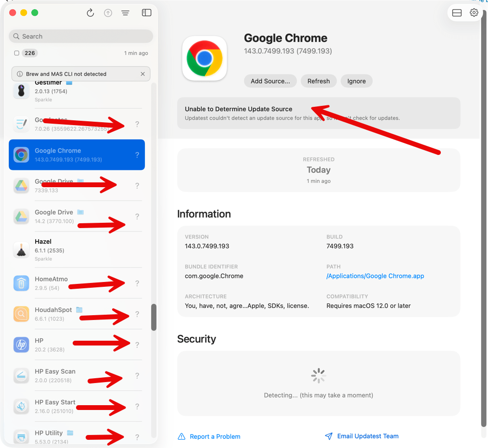Screen dimensions: 488x448
Task: Dismiss the Brew and MAS CLI notice
Action: point(142,74)
